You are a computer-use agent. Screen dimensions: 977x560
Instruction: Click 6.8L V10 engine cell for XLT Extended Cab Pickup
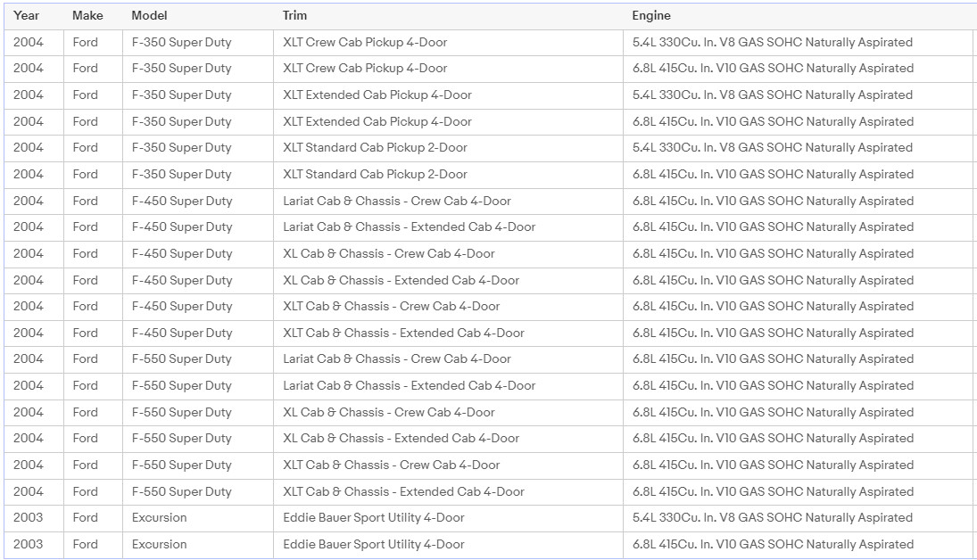tap(774, 121)
